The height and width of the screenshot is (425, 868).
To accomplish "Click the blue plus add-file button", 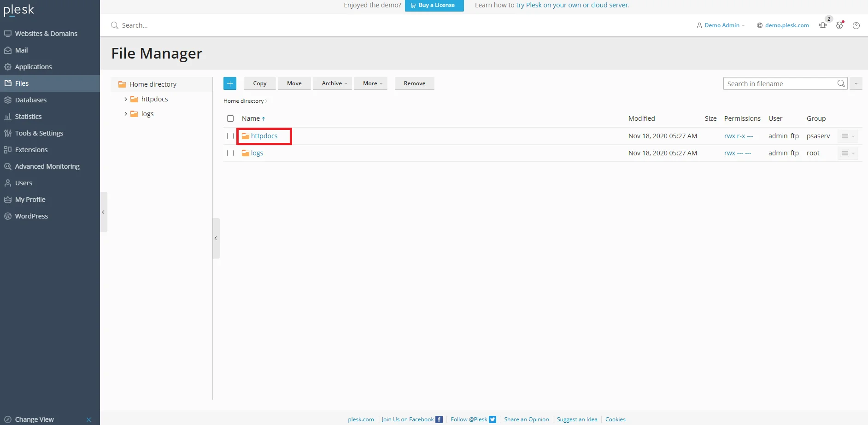I will click(229, 83).
